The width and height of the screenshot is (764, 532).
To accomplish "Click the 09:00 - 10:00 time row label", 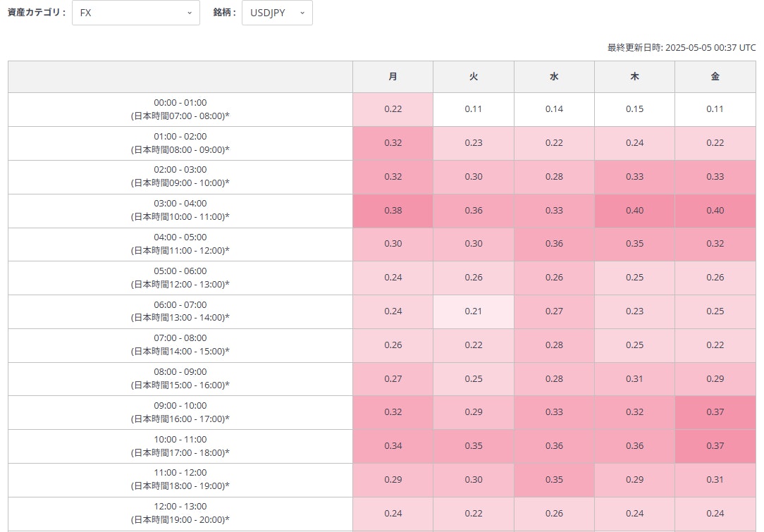I will [x=179, y=412].
